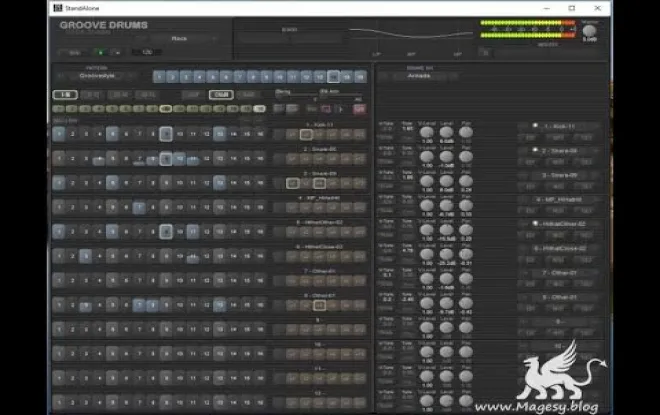
Task: Click the Level knob for HiHatClose-02 row
Action: pos(447,254)
